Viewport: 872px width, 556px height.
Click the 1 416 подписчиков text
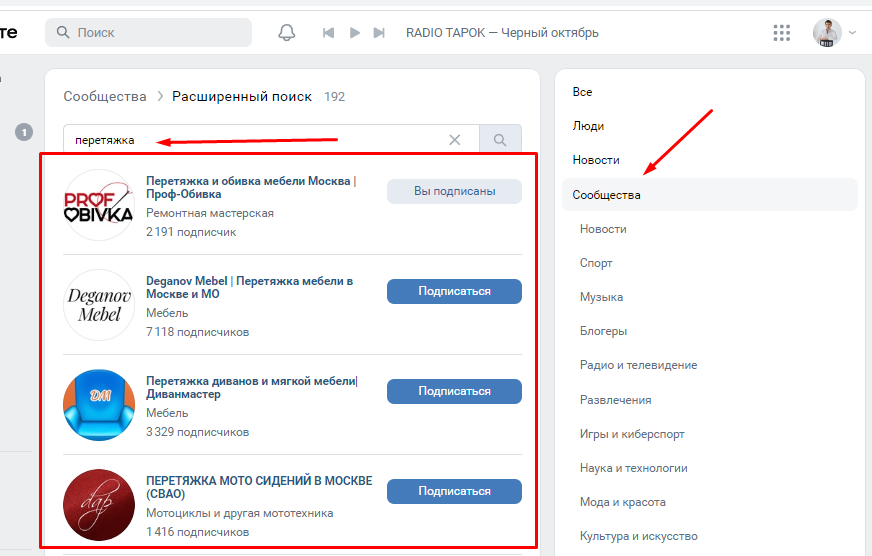[x=197, y=532]
